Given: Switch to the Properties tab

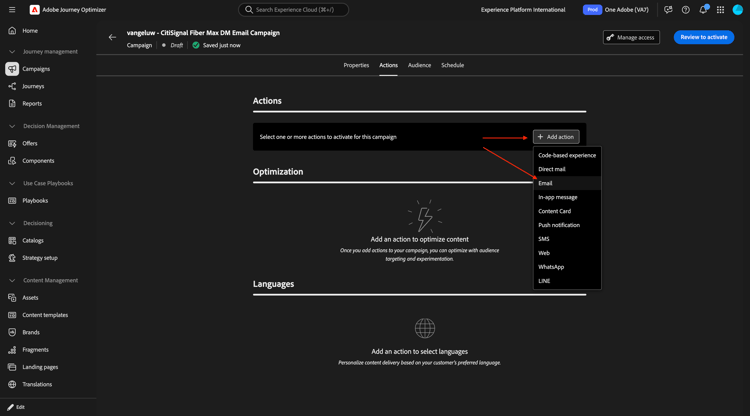Looking at the screenshot, I should point(356,65).
